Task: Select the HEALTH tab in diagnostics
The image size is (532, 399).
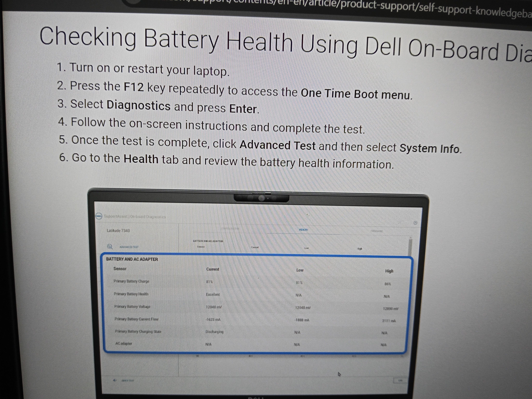Action: coord(303,230)
